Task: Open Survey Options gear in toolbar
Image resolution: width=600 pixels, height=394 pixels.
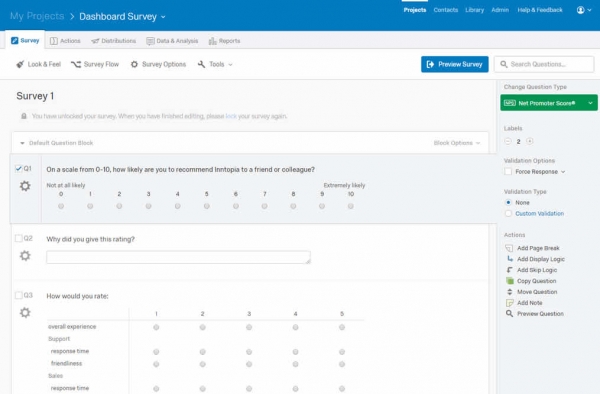Action: (x=158, y=64)
